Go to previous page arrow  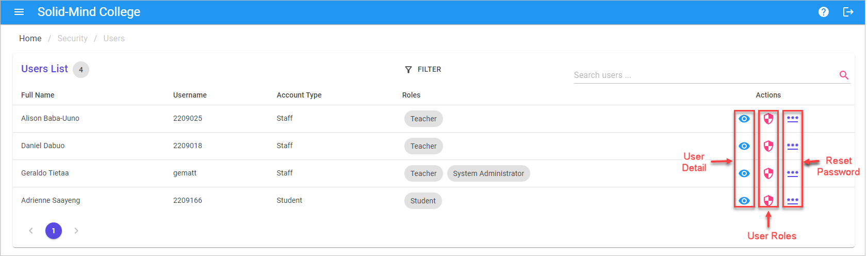31,231
